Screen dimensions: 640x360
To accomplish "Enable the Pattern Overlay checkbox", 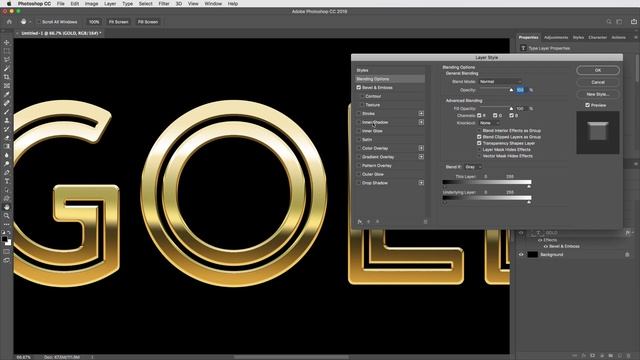I will (359, 166).
